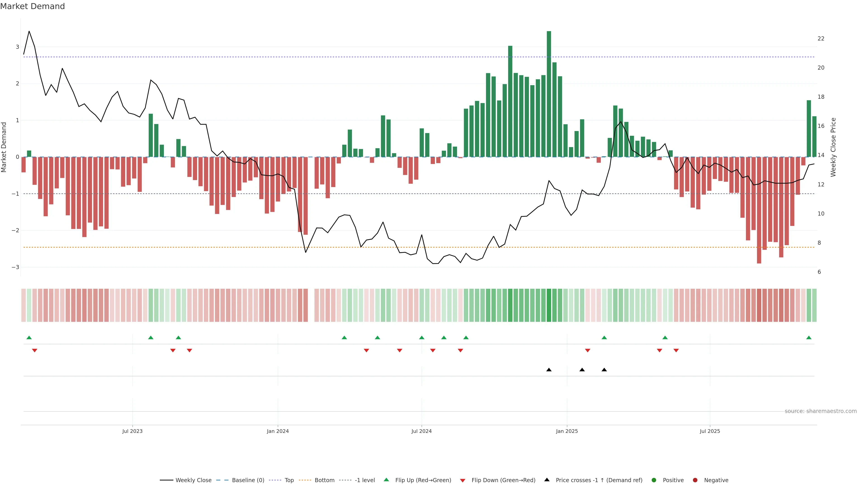Click the tallest green demand bar

pyautogui.click(x=549, y=94)
